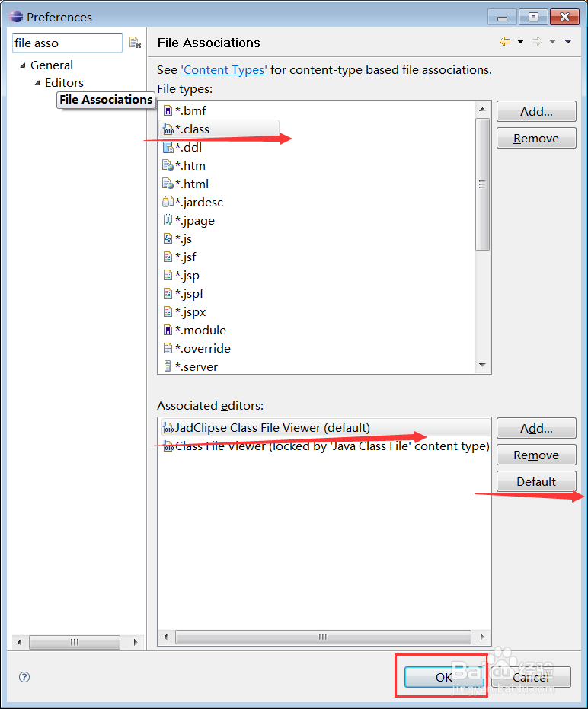Screen dimensions: 588x709
Task: Click the file types scrollbar down arrow
Action: click(482, 365)
